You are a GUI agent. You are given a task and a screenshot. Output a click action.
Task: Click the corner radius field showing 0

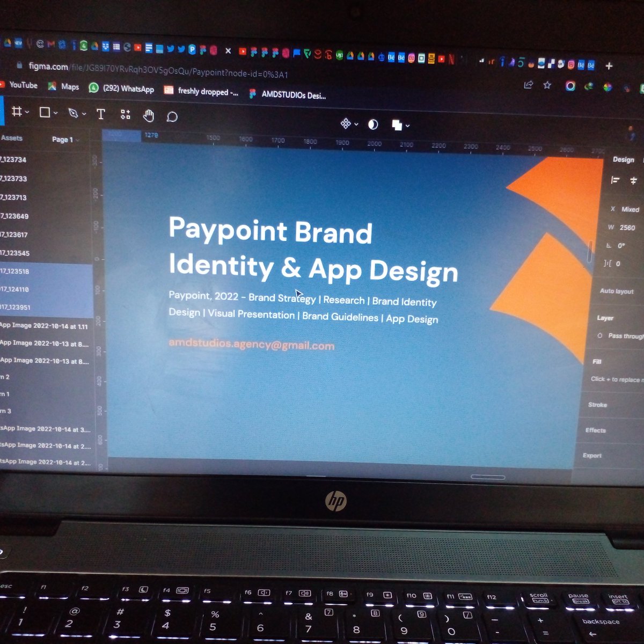(613, 264)
